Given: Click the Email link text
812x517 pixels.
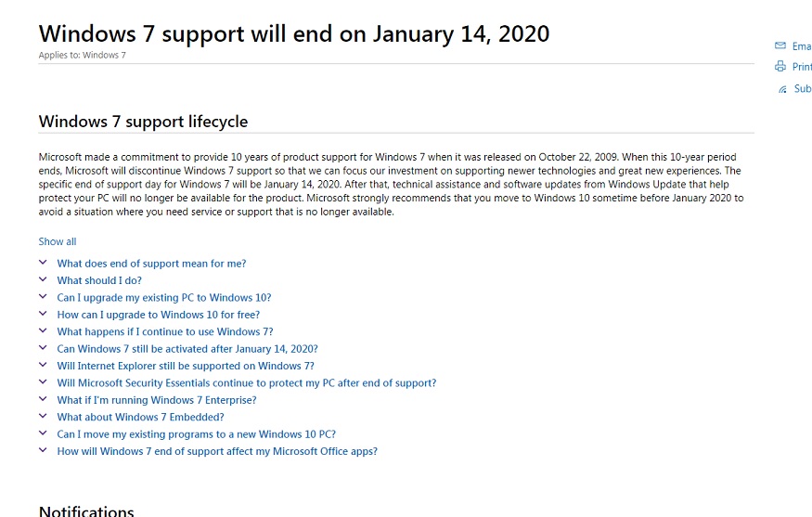Looking at the screenshot, I should [802, 45].
